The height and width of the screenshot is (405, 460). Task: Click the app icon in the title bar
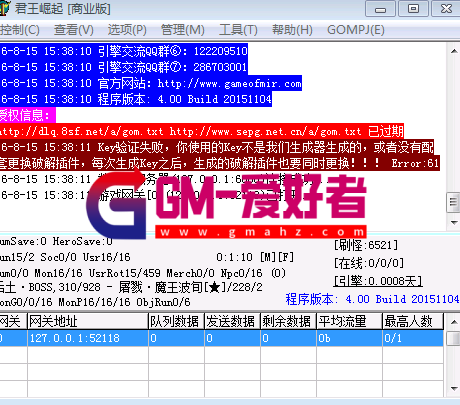tap(4, 8)
